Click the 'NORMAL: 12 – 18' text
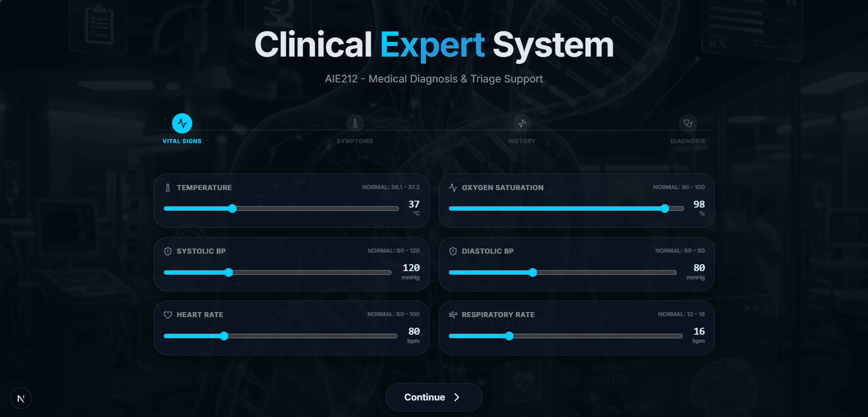The image size is (868, 417). (681, 314)
